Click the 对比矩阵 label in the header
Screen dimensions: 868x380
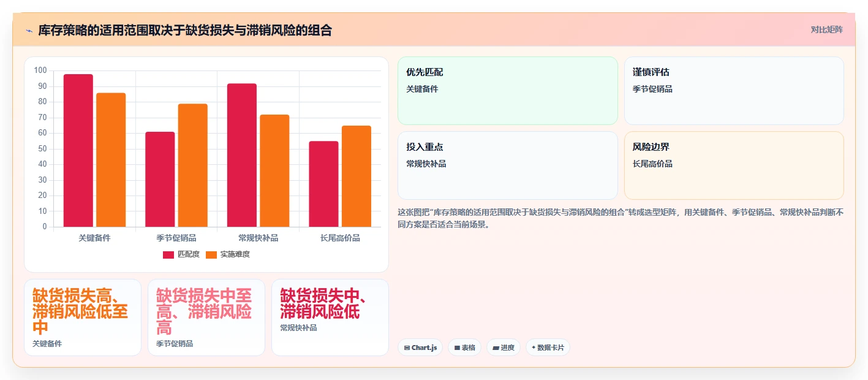click(x=826, y=29)
